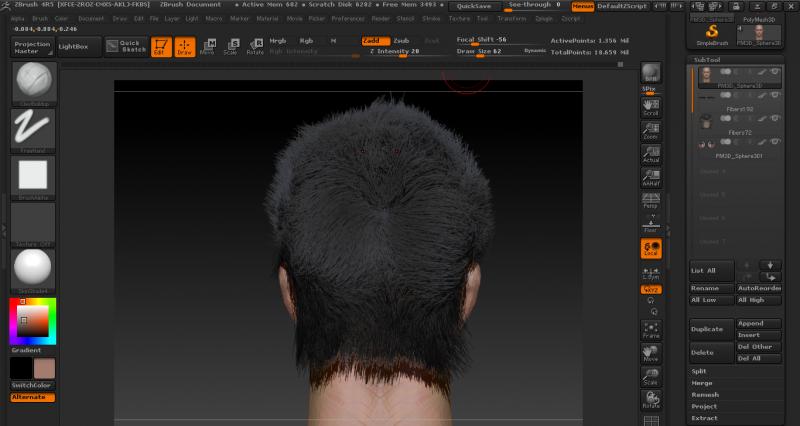Activate the Move transform in the top shelf
Image resolution: width=800 pixels, height=426 pixels.
click(x=208, y=47)
